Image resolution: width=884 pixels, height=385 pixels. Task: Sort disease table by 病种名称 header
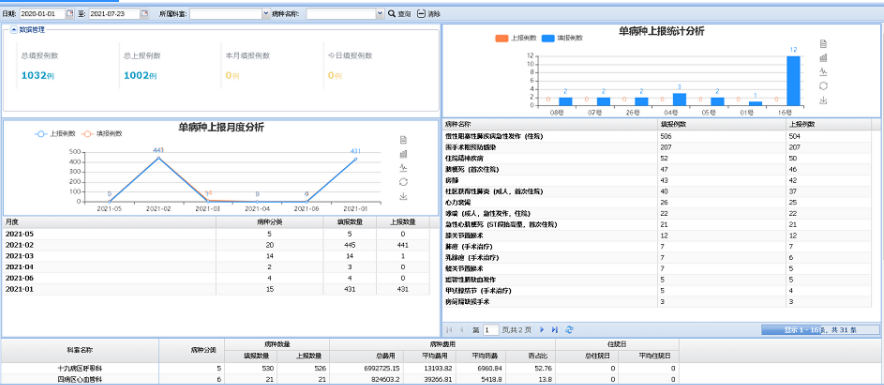tap(550, 125)
